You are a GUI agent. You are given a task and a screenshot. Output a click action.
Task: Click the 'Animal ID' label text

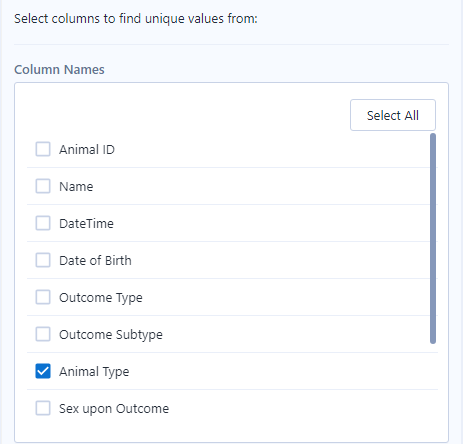click(87, 149)
